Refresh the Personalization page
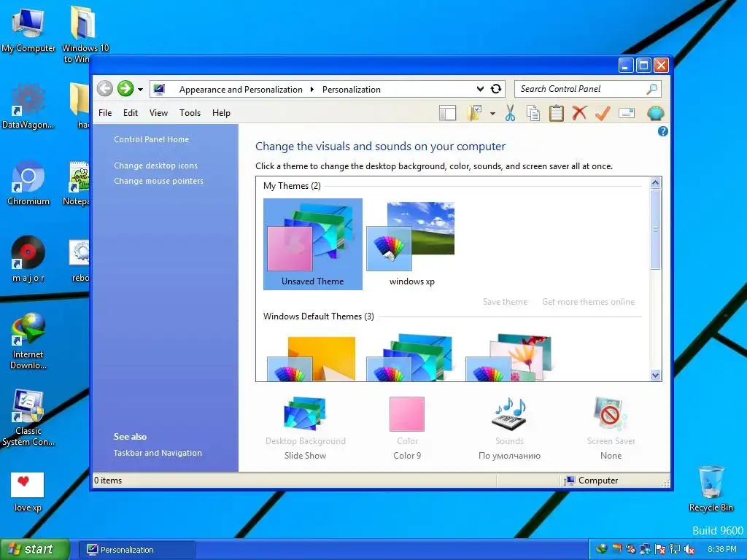 click(x=496, y=89)
